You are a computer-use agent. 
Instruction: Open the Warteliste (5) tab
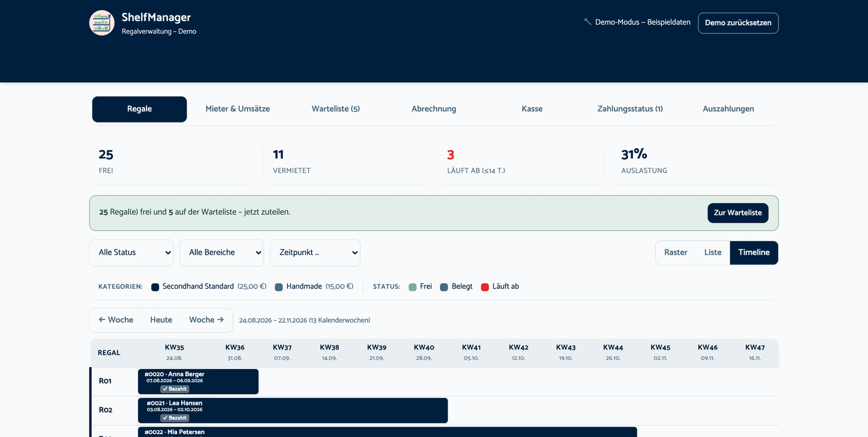click(x=336, y=109)
